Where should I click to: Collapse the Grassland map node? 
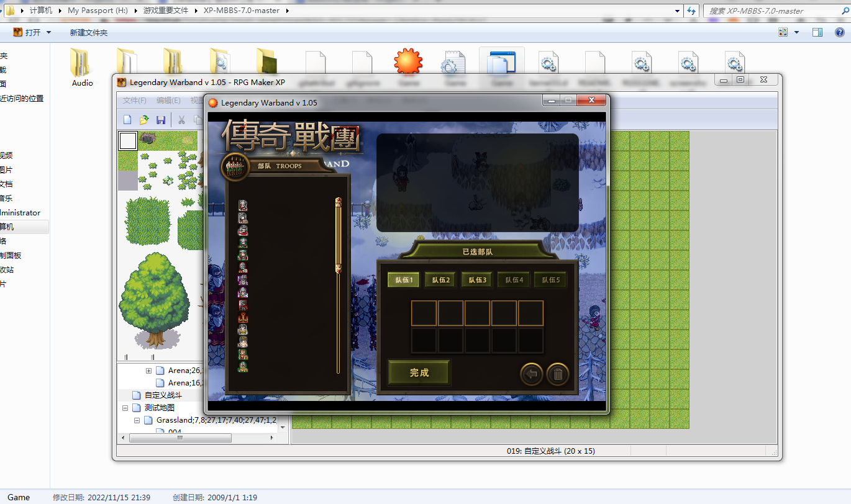pos(137,420)
